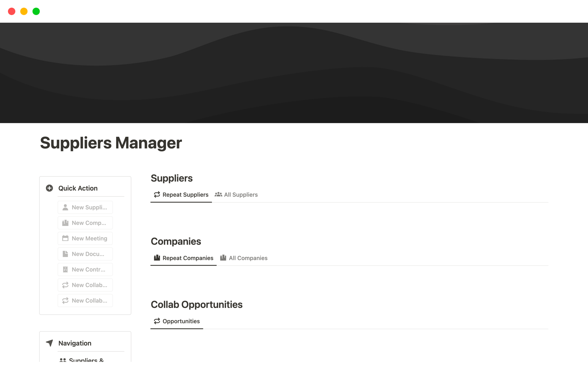
Task: Click the Quick Action plus icon
Action: click(50, 188)
